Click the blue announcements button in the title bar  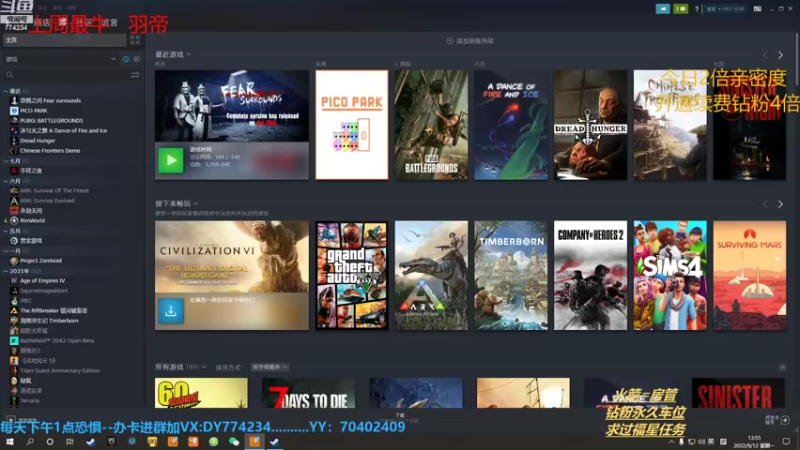[662, 9]
